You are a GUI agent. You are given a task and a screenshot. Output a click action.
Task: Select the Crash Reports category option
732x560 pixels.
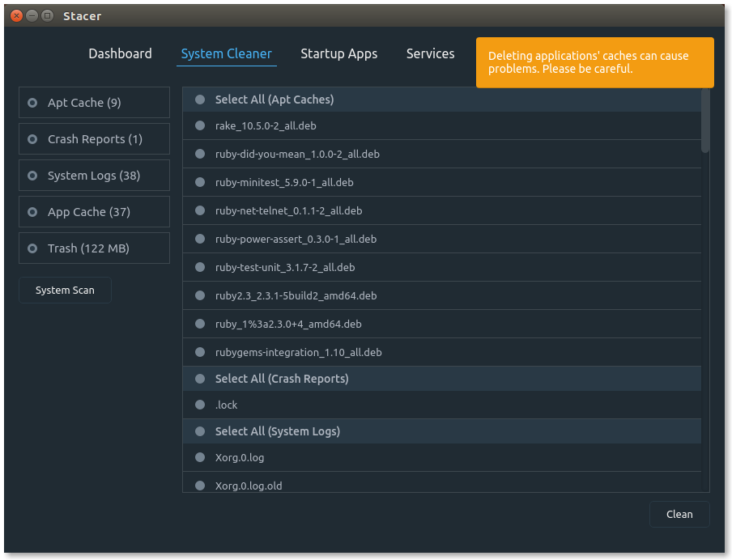point(32,139)
